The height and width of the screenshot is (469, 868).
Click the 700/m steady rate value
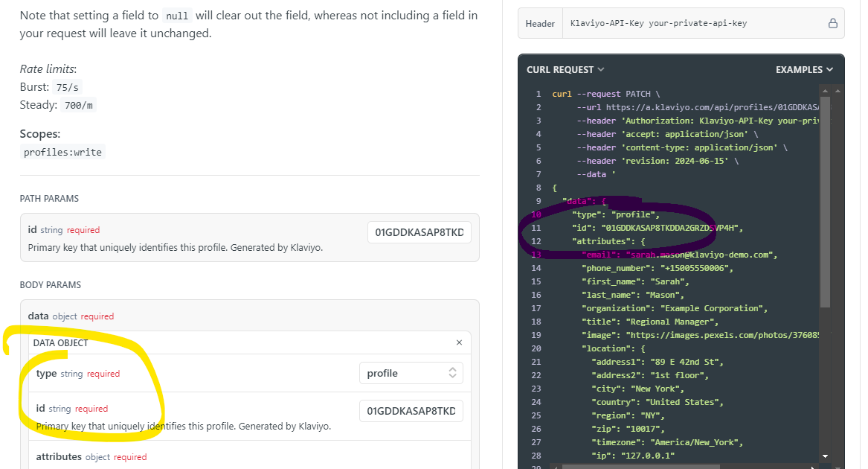click(x=79, y=105)
